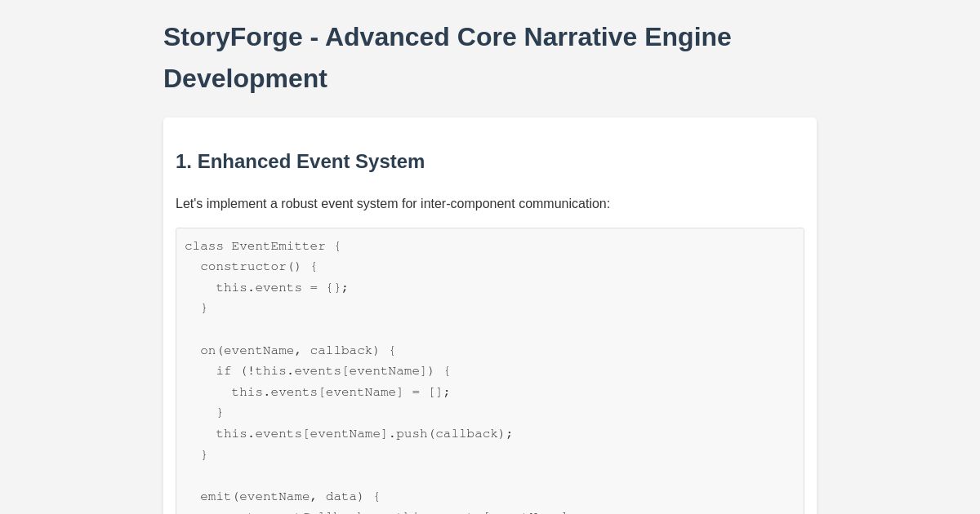This screenshot has height=514, width=980.
Task: Select the class EventEmitter declaration line
Action: click(262, 246)
